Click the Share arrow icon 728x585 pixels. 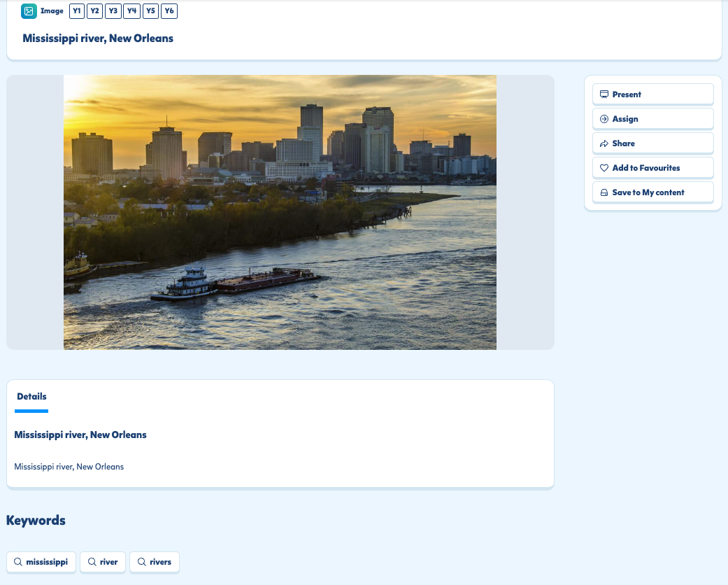[604, 143]
